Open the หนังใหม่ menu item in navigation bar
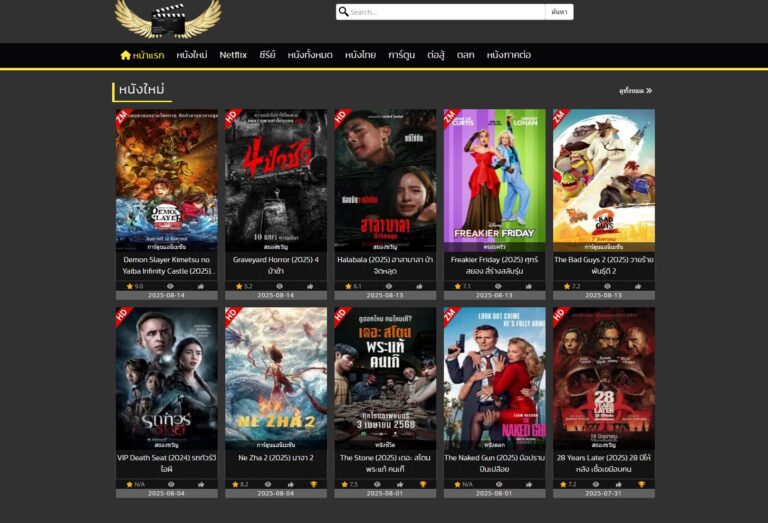Viewport: 768px width, 523px height. click(x=192, y=55)
